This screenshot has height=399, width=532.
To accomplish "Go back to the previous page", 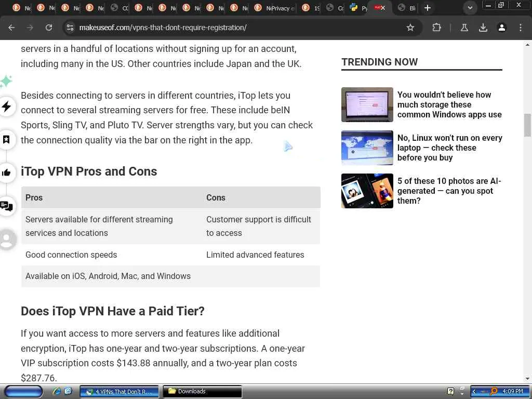I will coord(11,28).
